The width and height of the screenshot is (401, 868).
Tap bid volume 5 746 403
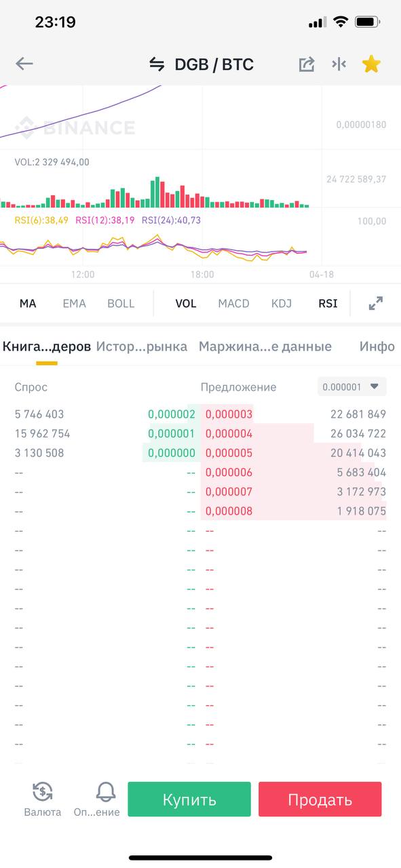39,414
